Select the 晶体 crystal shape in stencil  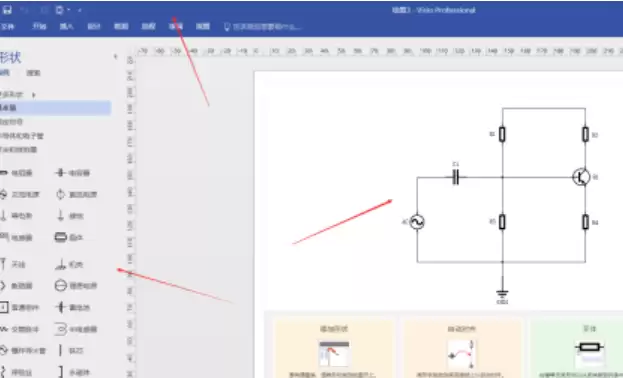(69, 237)
